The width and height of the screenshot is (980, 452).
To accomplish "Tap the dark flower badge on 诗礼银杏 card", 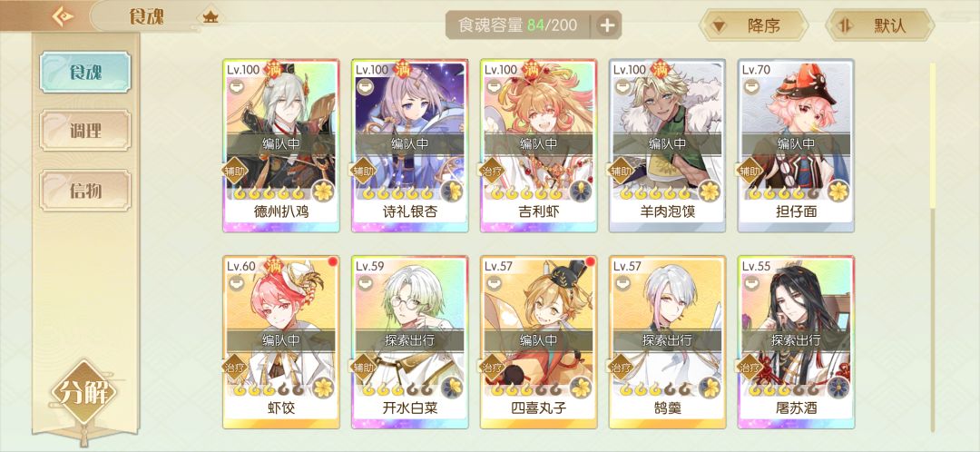I will pyautogui.click(x=452, y=191).
